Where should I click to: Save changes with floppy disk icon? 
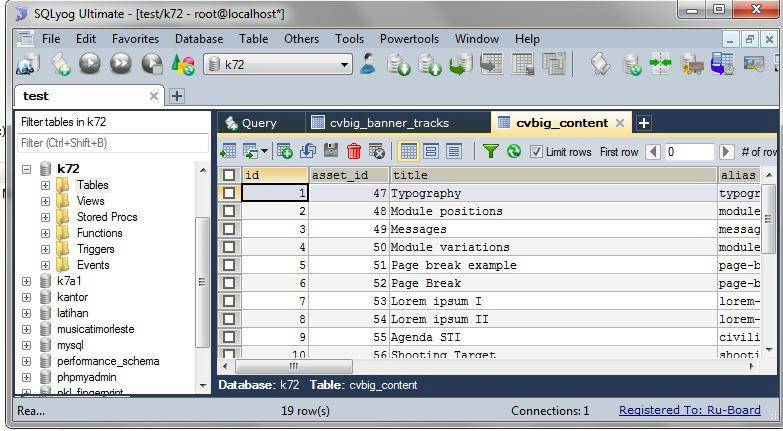331,151
